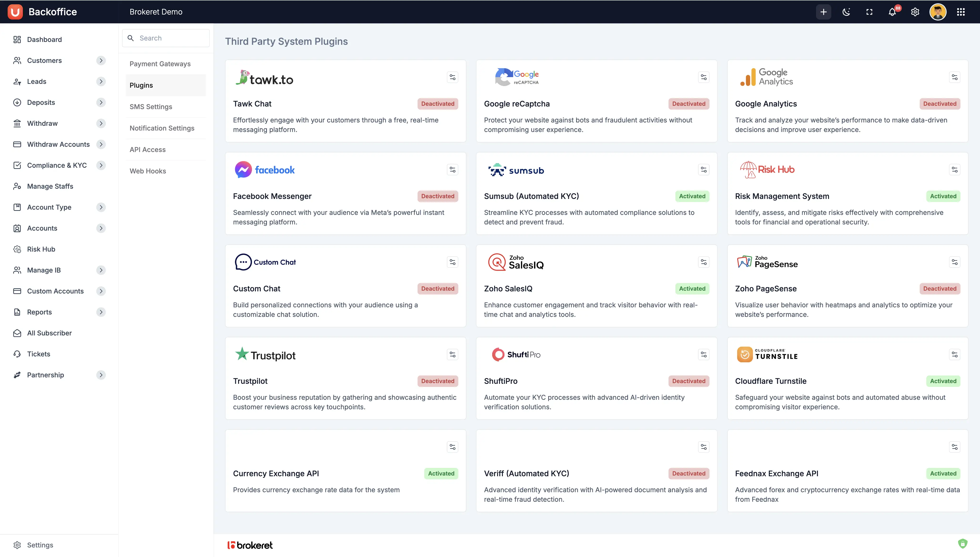Enter fullscreen mode icon
Image resolution: width=980 pixels, height=557 pixels.
[x=869, y=12]
